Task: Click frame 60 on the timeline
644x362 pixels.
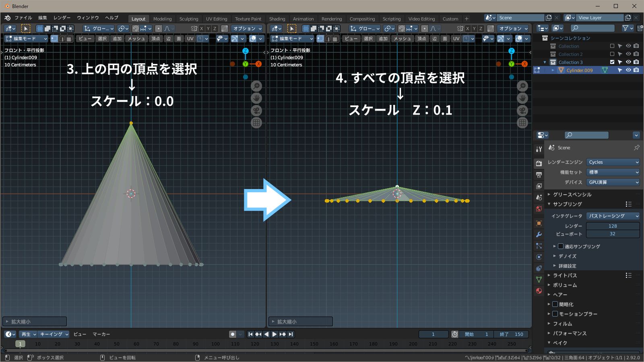Action: [x=136, y=344]
